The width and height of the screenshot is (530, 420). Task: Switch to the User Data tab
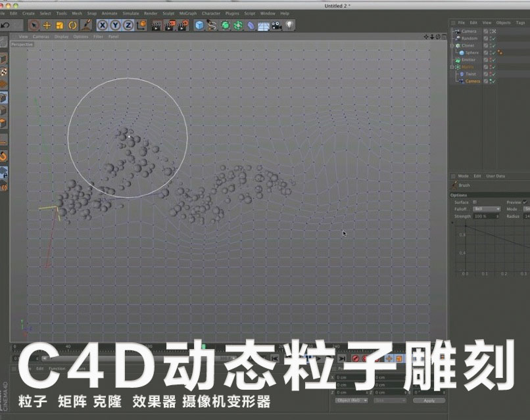tap(495, 176)
